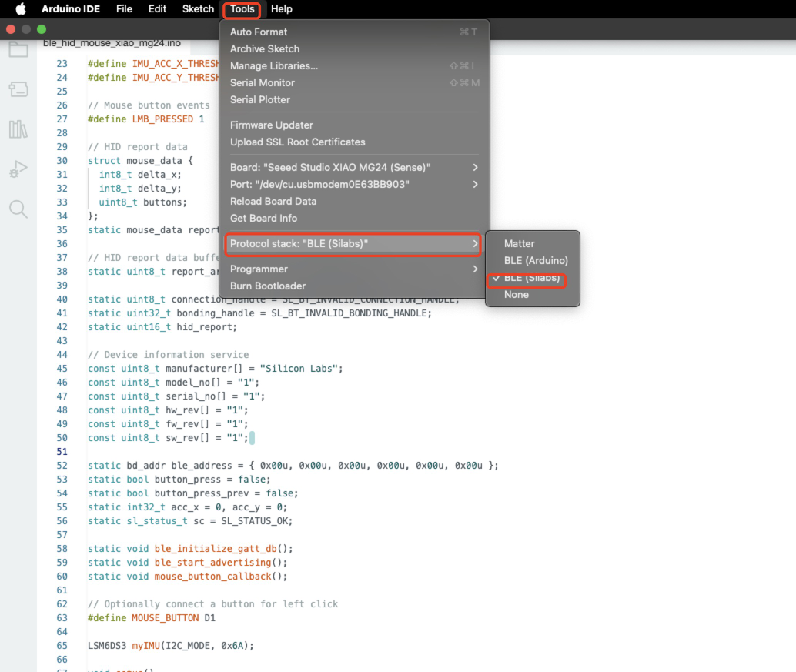This screenshot has height=672, width=796.
Task: Open the Library Manager sidebar icon
Action: 18,129
